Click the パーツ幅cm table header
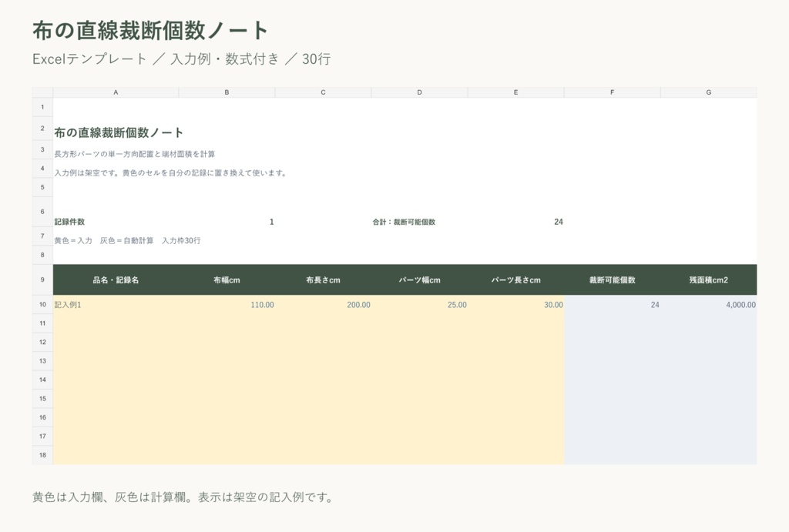 pos(420,280)
